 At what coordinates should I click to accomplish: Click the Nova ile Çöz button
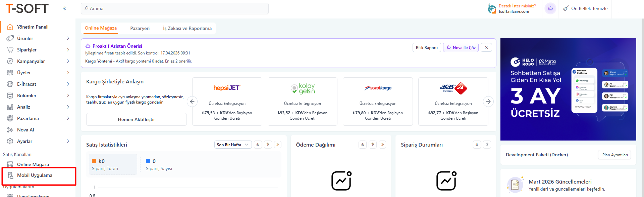[x=461, y=47]
